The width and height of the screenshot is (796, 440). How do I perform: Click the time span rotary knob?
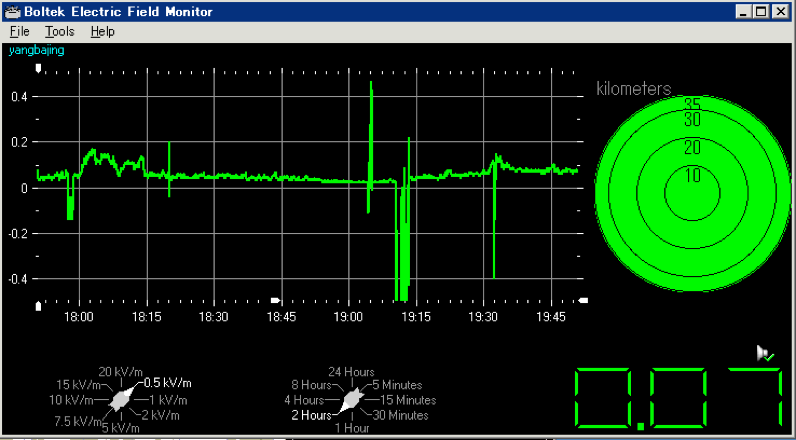tap(349, 400)
